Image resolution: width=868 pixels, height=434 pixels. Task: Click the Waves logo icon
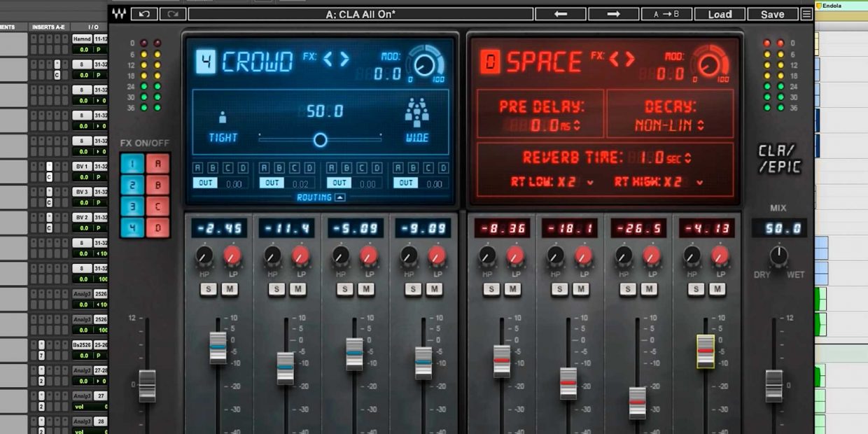[119, 14]
